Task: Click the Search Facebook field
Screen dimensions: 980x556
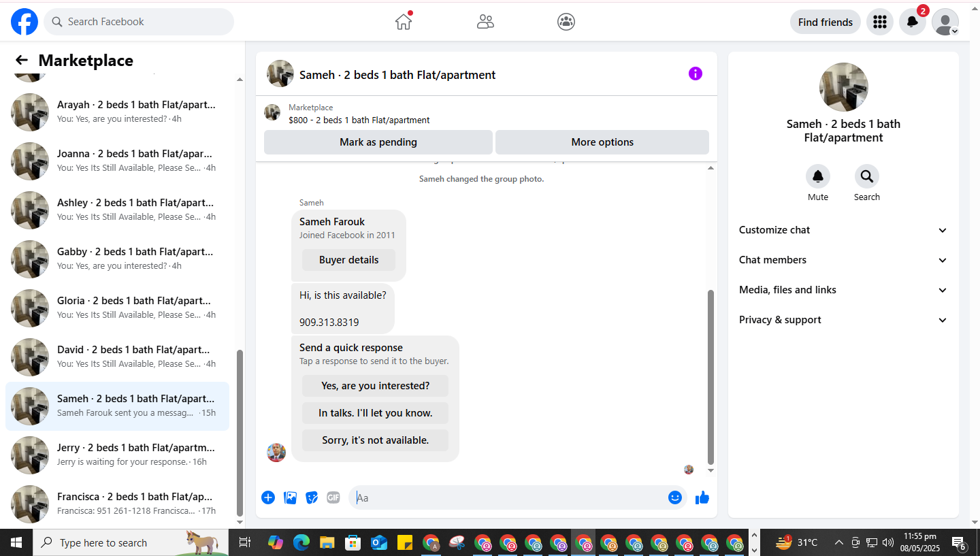Action: click(x=139, y=22)
